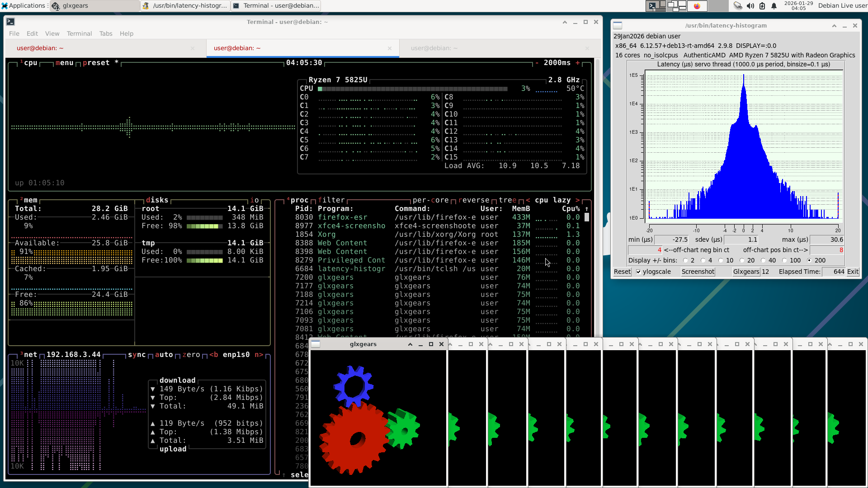Screen dimensions: 868x488
Task: Toggle the ylogscale checkbox
Action: tap(638, 272)
